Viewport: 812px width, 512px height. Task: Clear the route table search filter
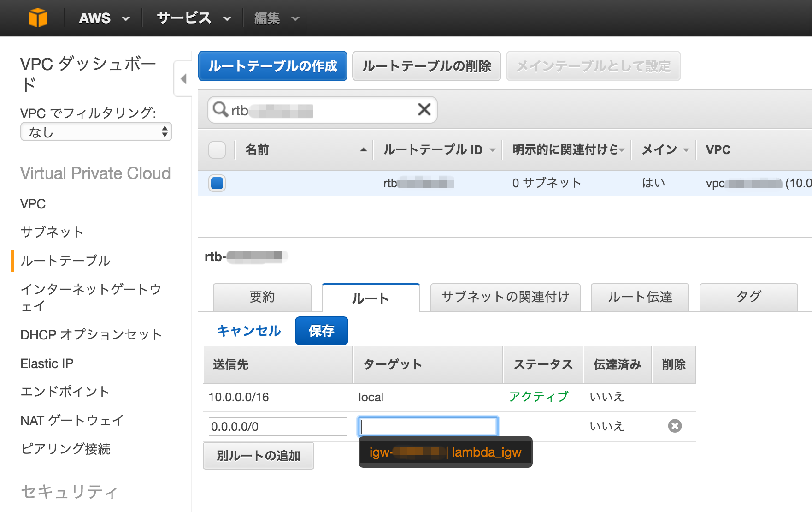[424, 110]
